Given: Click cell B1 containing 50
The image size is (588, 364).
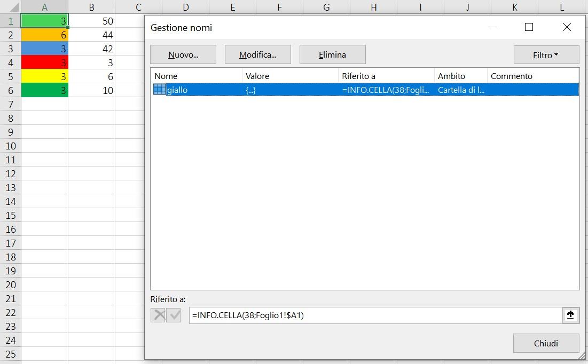Looking at the screenshot, I should (x=91, y=21).
